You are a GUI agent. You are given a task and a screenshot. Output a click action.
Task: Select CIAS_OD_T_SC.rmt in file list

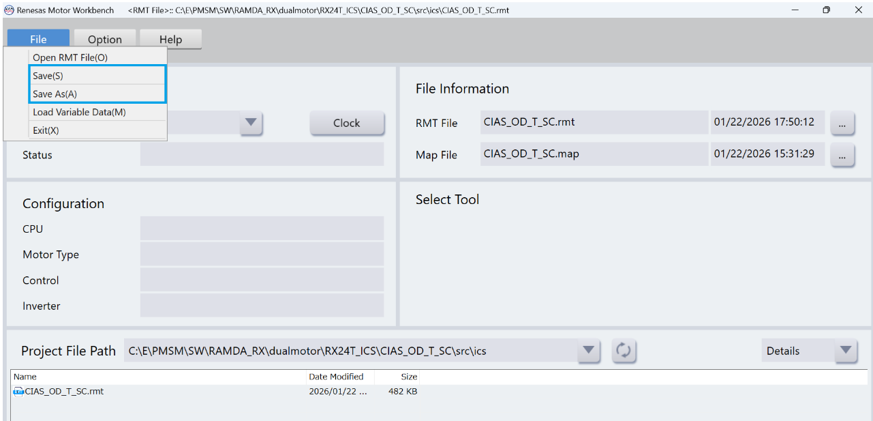coord(64,391)
